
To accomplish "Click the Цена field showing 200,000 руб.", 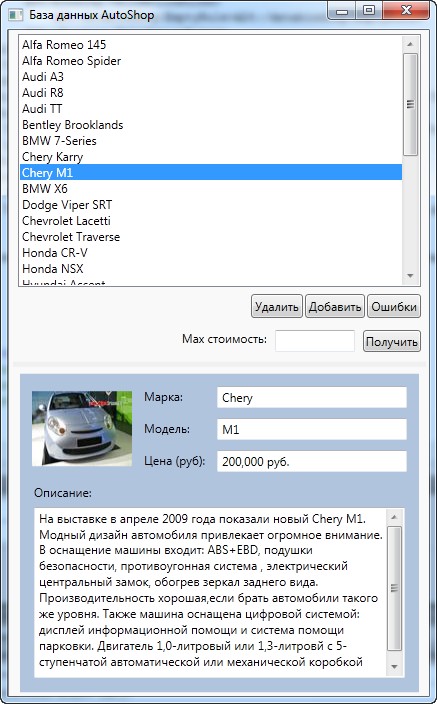I will tap(312, 461).
